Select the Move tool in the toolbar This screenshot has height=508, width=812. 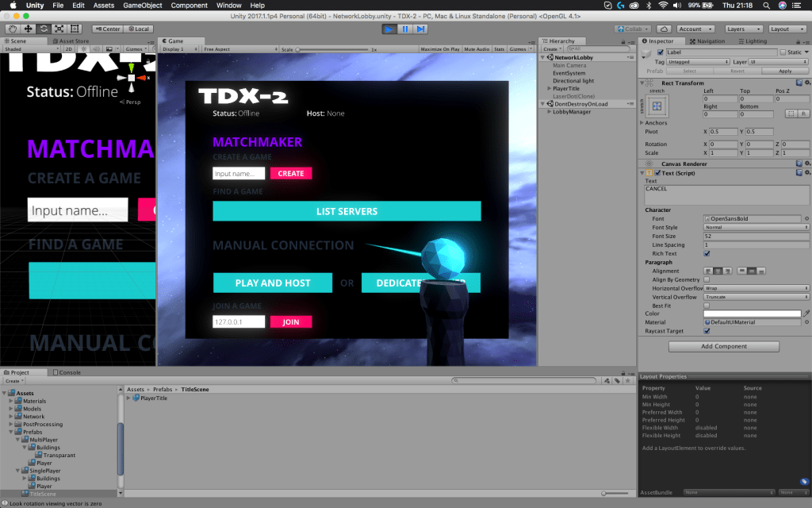click(x=28, y=29)
